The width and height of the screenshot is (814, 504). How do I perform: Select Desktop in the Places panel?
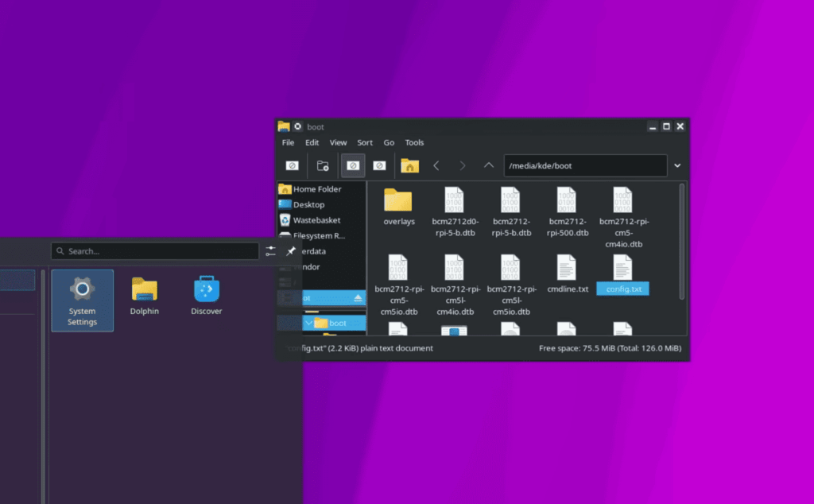(310, 204)
